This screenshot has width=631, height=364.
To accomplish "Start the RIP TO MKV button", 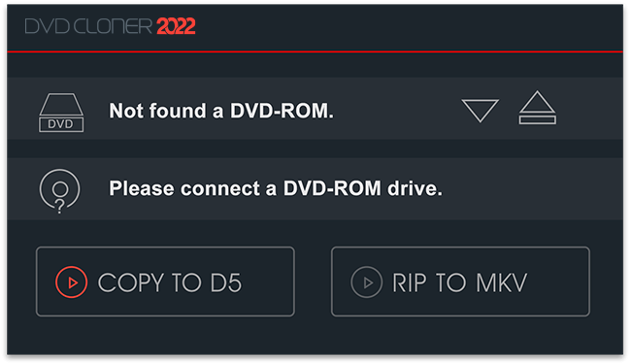I will pos(460,281).
